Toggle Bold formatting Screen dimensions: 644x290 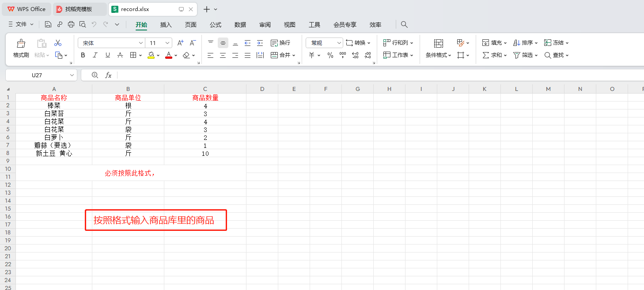[83, 55]
